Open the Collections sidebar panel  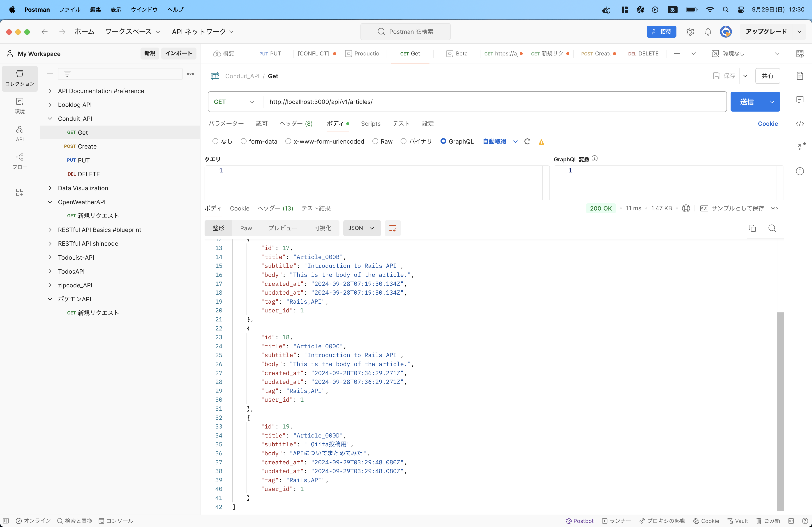[x=20, y=78]
